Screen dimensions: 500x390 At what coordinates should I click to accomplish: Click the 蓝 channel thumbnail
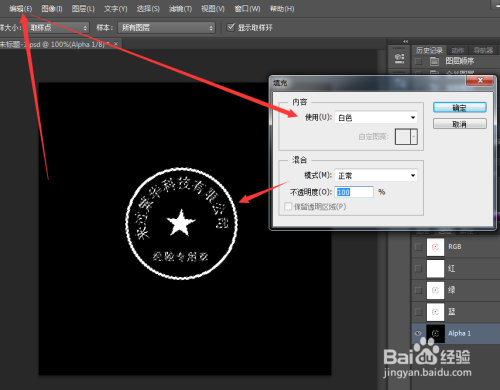point(435,312)
